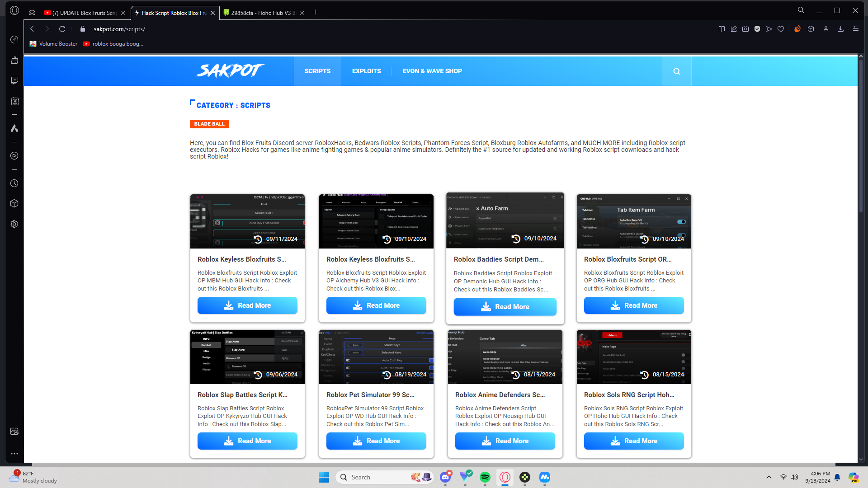Reload the sakpot.com page
The image size is (868, 488).
[62, 29]
